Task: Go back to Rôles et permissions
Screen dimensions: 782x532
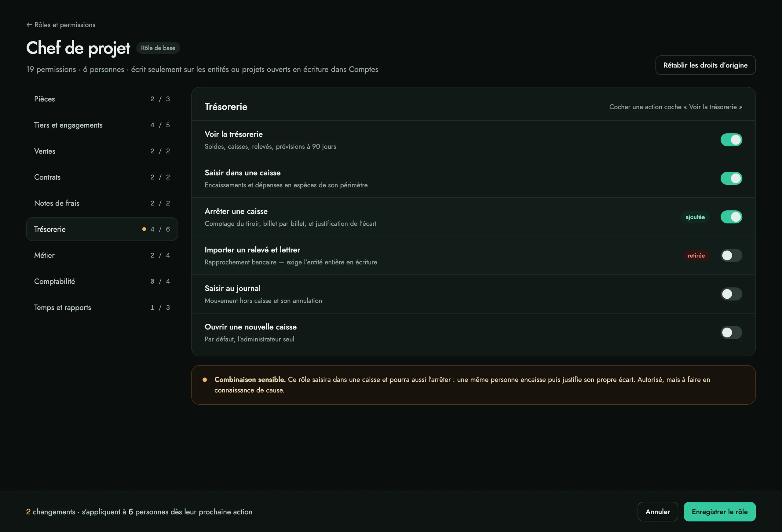Action: point(61,25)
